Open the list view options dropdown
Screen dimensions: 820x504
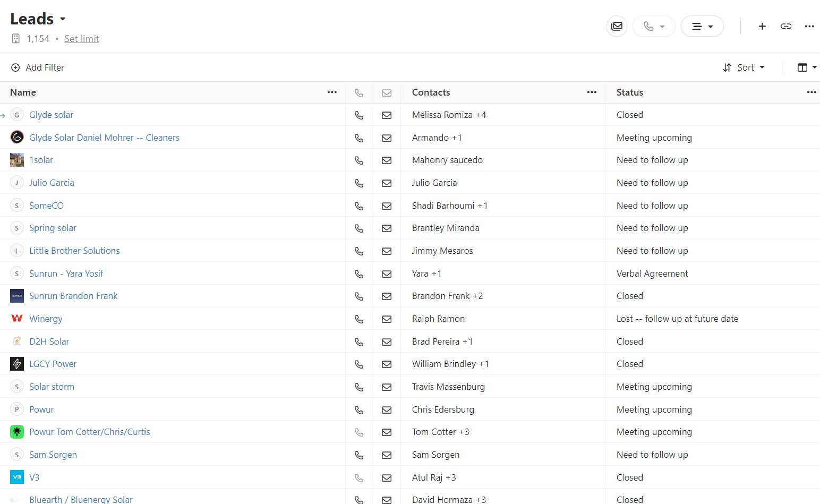pyautogui.click(x=702, y=26)
